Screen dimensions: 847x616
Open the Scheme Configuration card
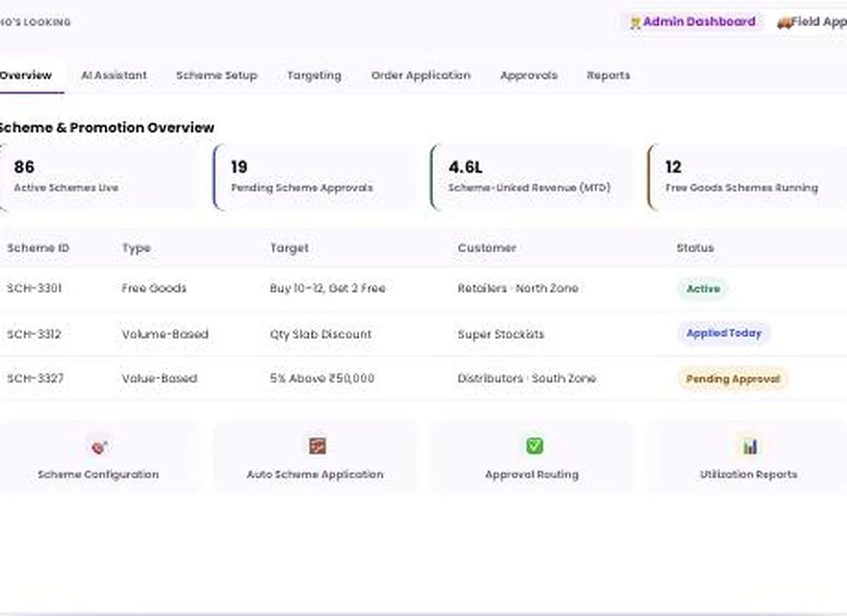[x=98, y=457]
